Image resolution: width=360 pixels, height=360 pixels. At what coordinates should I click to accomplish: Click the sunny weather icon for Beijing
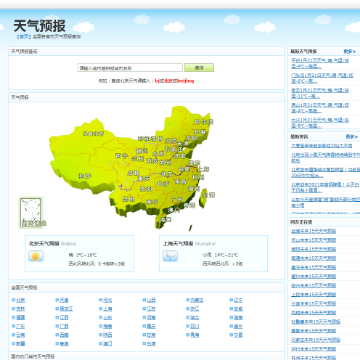(36, 256)
